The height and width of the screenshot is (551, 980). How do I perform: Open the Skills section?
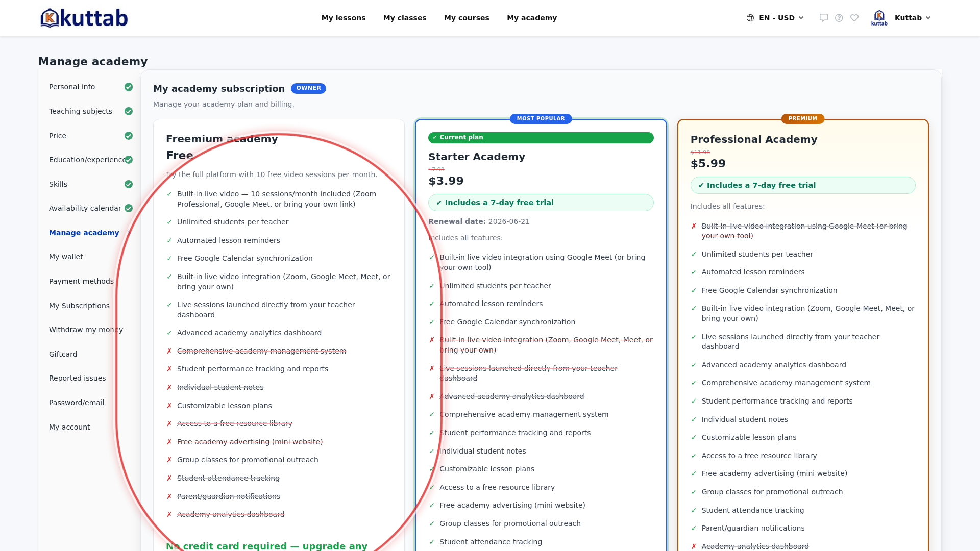point(58,184)
